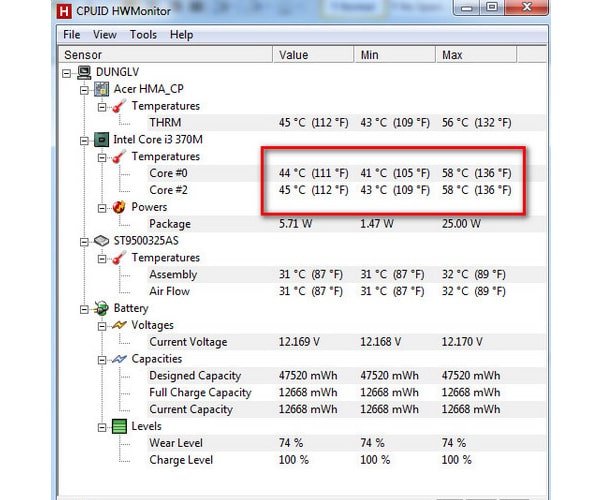600x500 pixels.
Task: Click the HWMonitor red H app icon
Action: coord(64,11)
